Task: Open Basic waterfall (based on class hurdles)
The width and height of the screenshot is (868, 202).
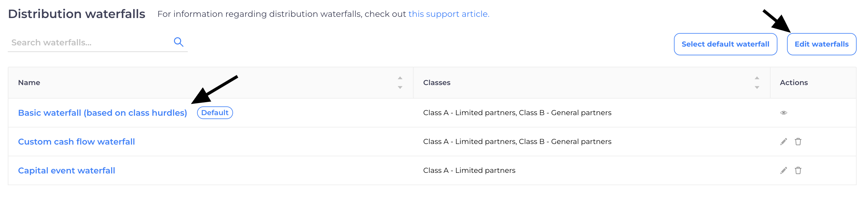Action: [103, 113]
